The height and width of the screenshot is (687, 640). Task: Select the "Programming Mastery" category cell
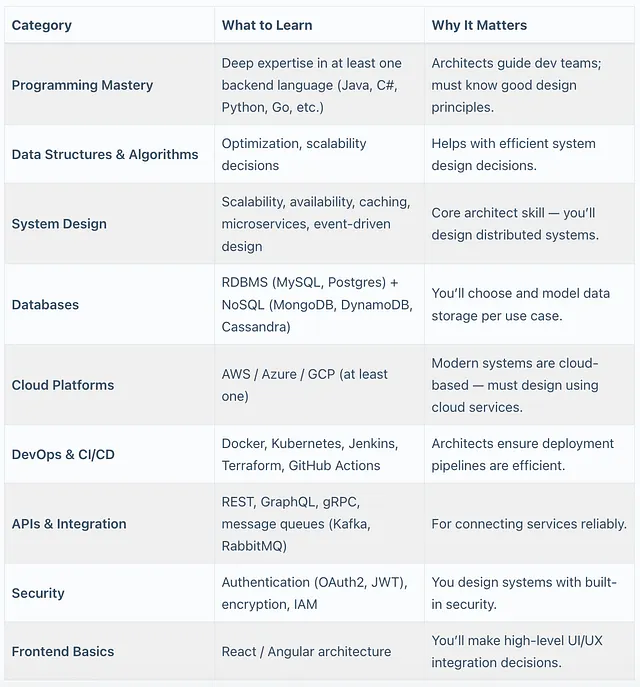coord(82,85)
